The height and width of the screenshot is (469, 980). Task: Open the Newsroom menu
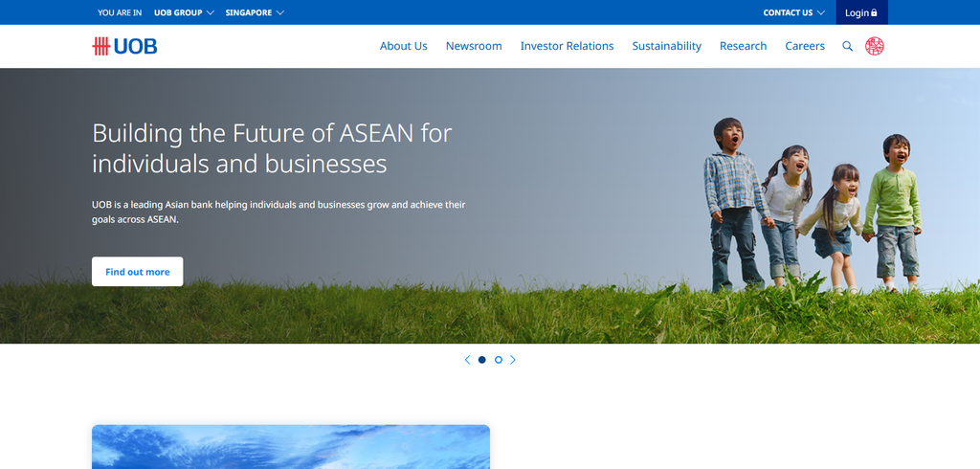click(x=474, y=46)
